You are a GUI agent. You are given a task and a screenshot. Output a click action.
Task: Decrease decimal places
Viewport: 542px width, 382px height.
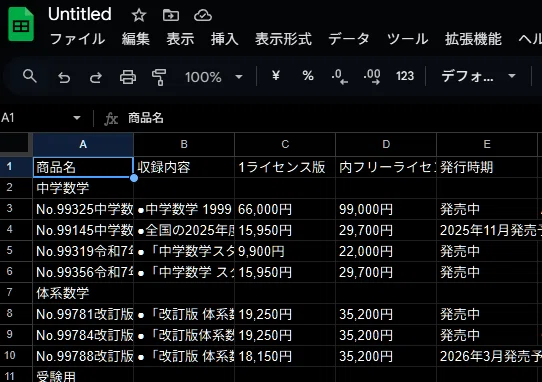click(x=339, y=76)
